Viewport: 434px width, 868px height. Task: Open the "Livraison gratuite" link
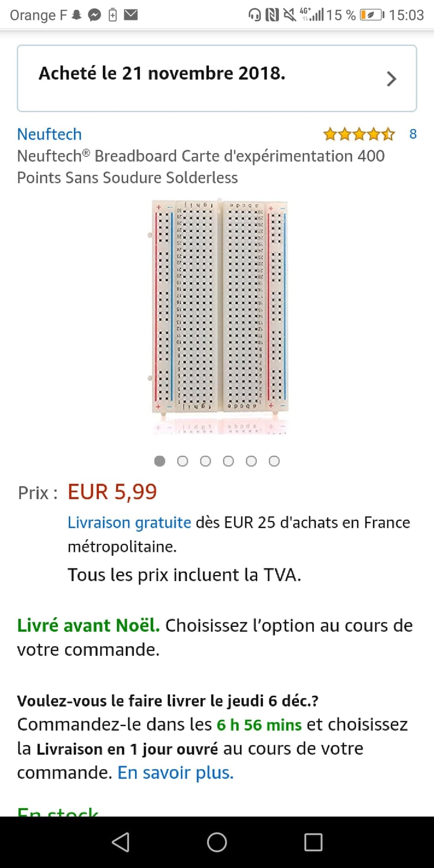(x=129, y=523)
